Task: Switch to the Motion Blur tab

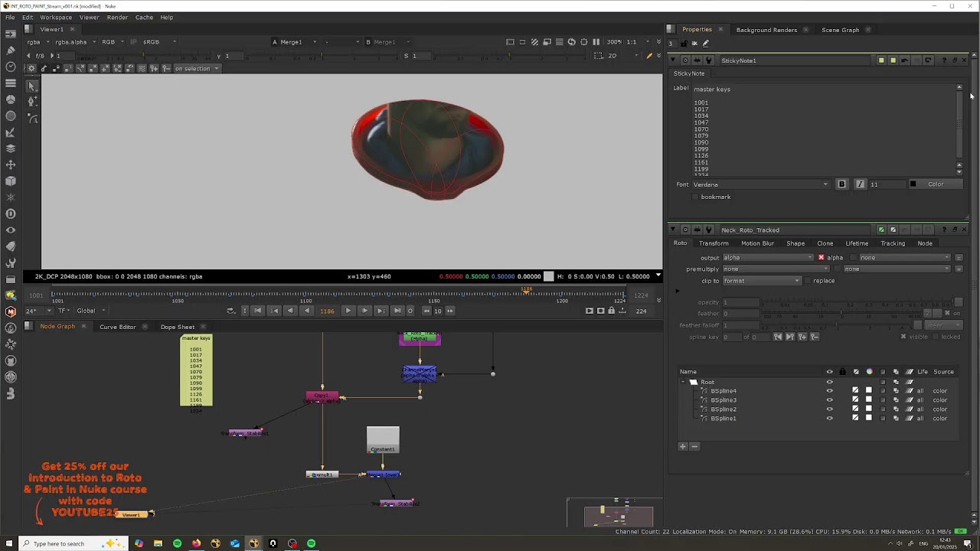Action: coord(757,243)
